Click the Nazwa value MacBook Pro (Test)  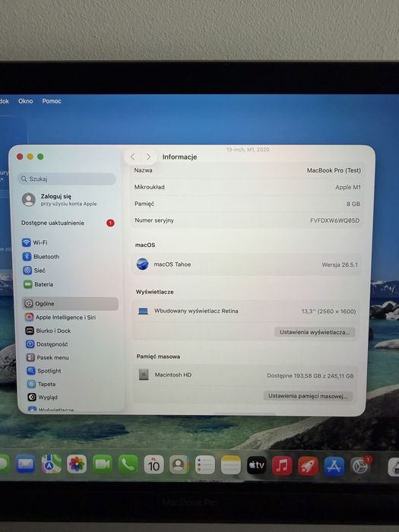[x=334, y=170]
